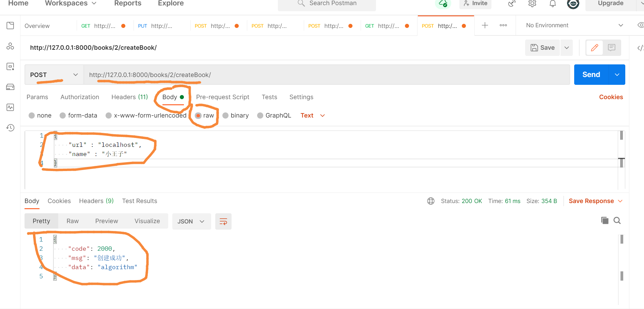The image size is (644, 309).
Task: Open the JSON response format dropdown
Action: coord(191,221)
